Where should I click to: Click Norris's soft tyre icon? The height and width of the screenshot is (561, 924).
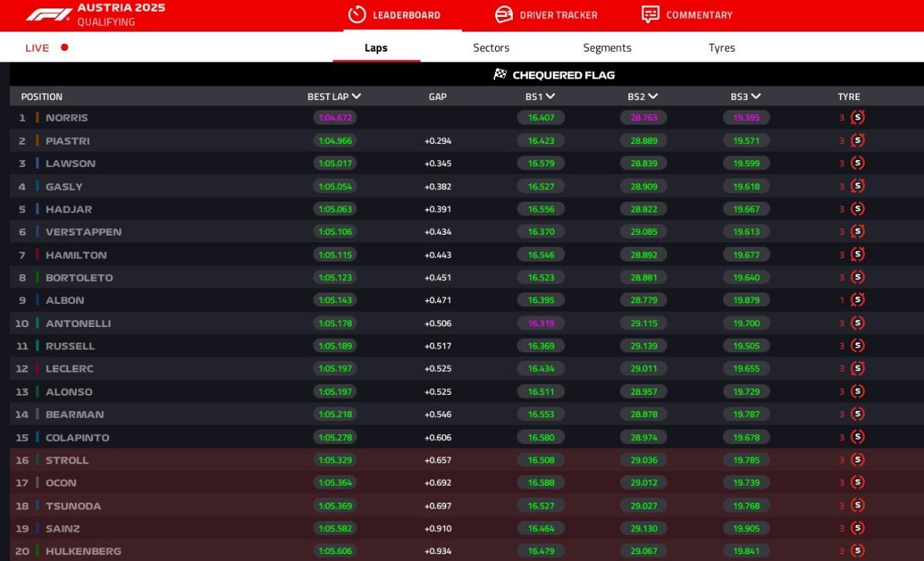[858, 118]
